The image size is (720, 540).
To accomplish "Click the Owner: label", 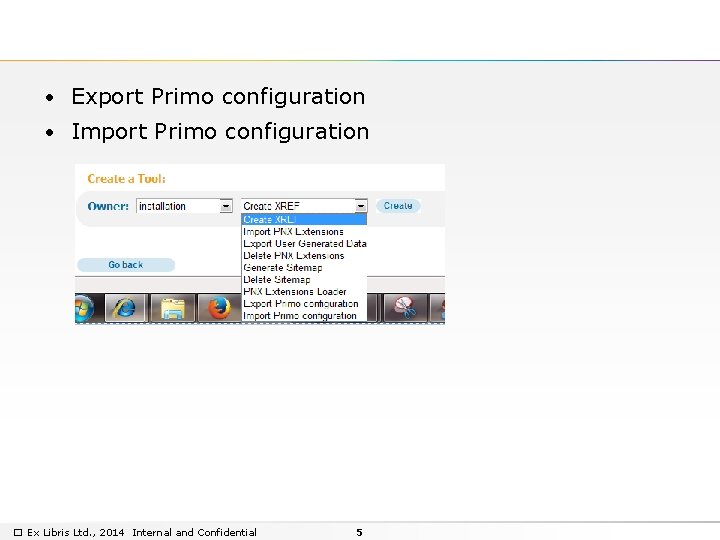I will coord(108,206).
